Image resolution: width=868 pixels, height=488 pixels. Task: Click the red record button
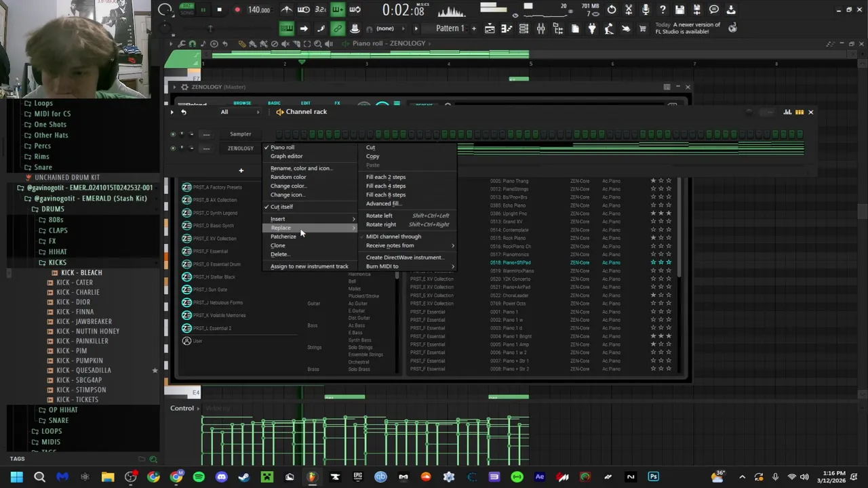[x=237, y=9]
